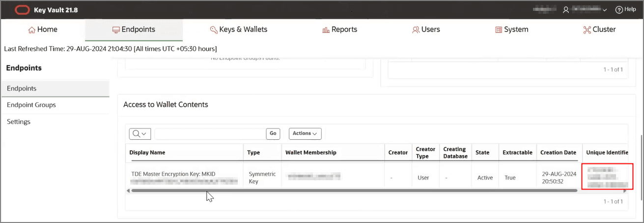Click the Home house icon
The width and height of the screenshot is (644, 223).
click(32, 30)
